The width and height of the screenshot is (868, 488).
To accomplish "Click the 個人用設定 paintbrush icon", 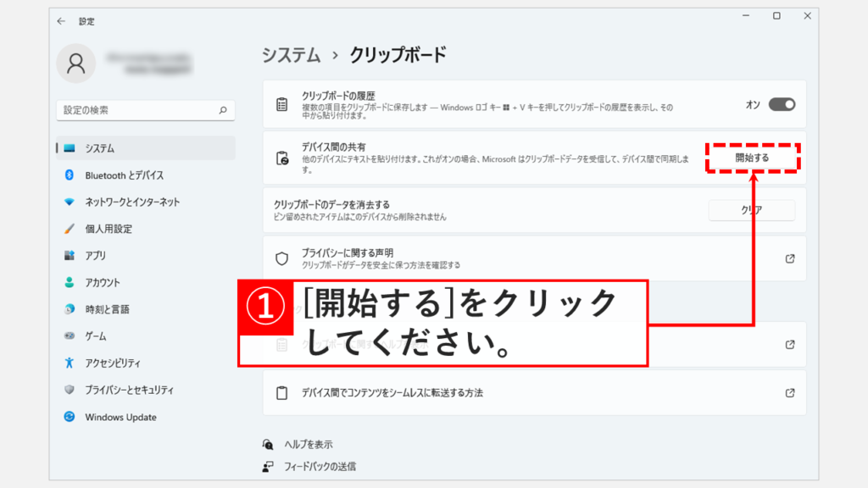I will click(70, 229).
